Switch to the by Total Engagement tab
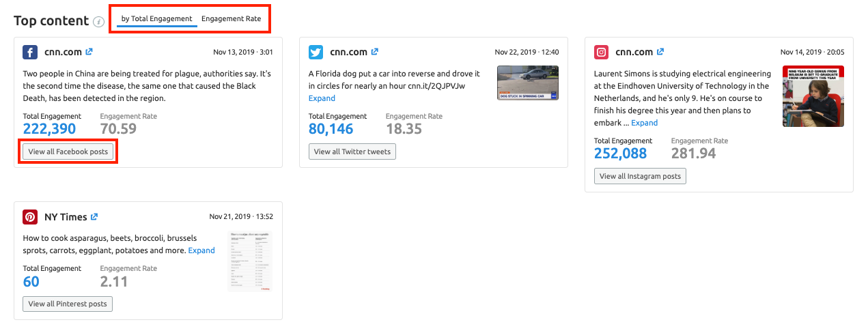The image size is (868, 333). (x=156, y=18)
